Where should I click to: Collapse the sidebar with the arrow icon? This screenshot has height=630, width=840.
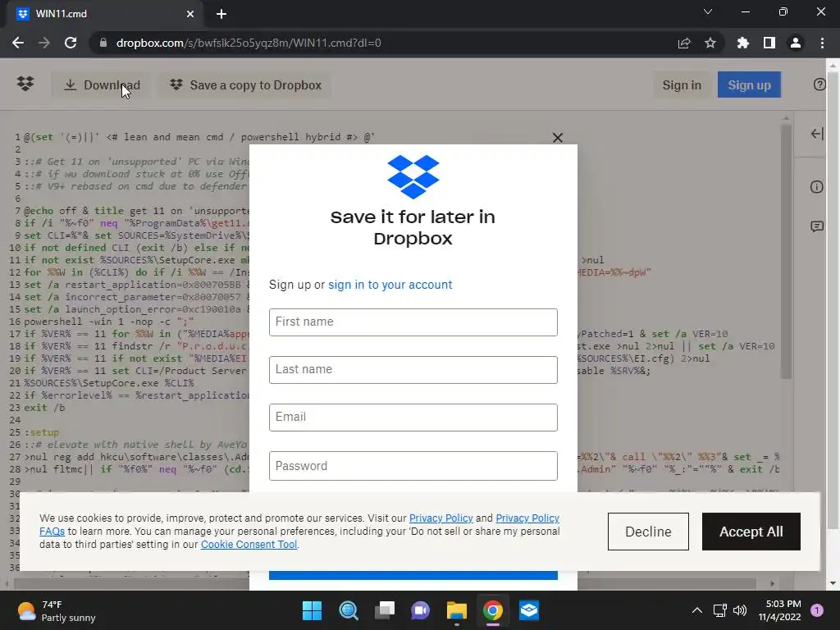click(816, 134)
